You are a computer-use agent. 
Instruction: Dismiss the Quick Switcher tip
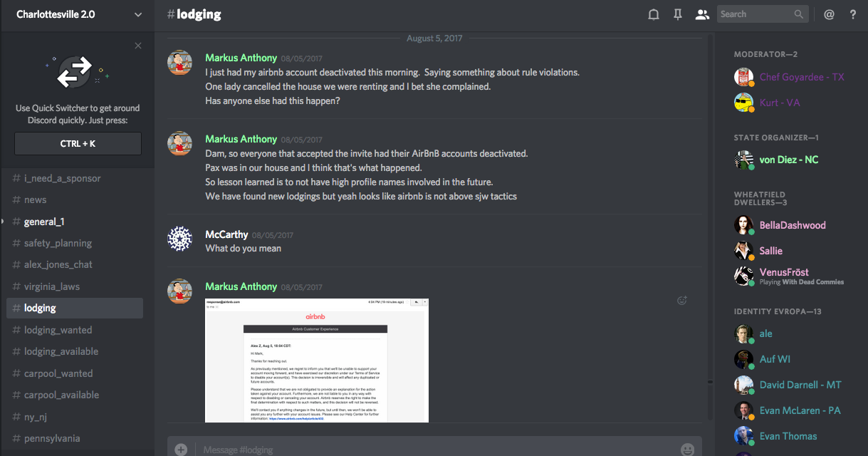[138, 46]
